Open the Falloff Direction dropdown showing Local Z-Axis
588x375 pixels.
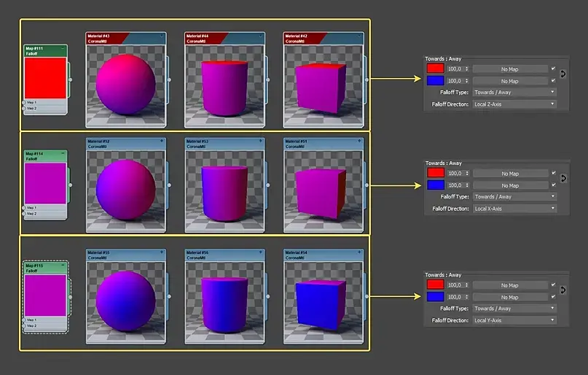tap(514, 104)
